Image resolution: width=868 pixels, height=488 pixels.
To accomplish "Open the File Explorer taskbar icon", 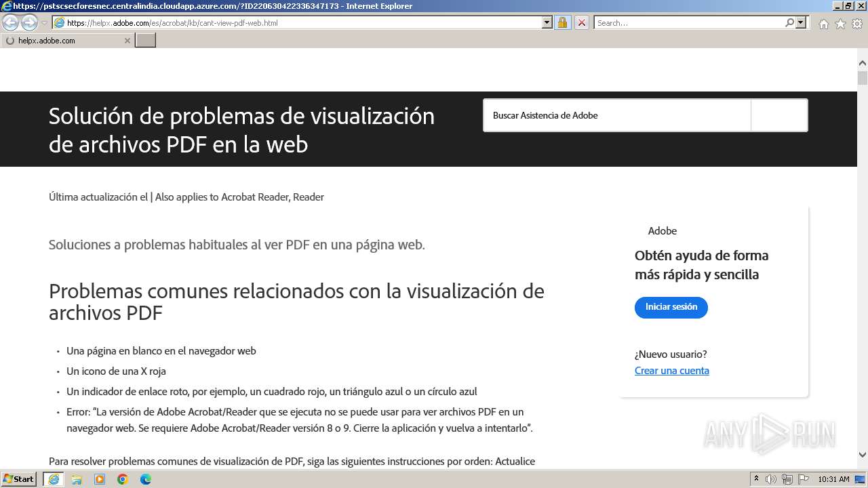I will tap(77, 479).
